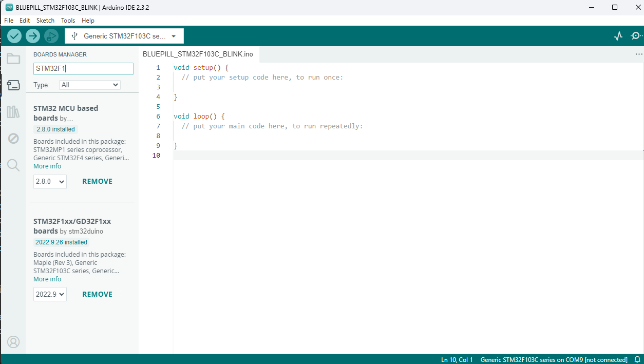644x364 pixels.
Task: Click line number 5 in the gutter
Action: point(158,106)
